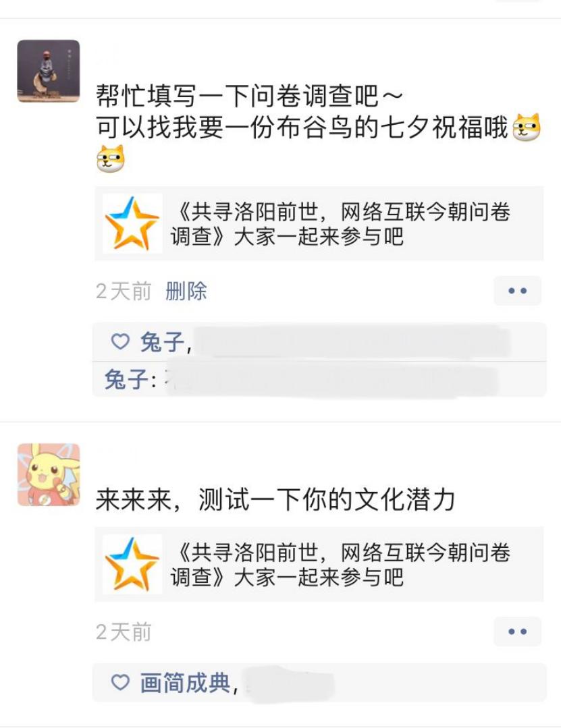This screenshot has height=728, width=561.
Task: Open the first 共寻洛阳前世 survey link title
Action: pyautogui.click(x=340, y=224)
